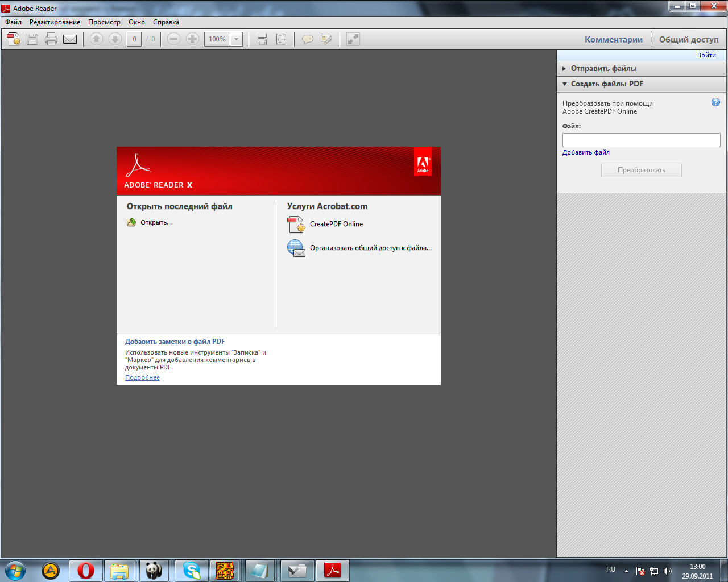Show hidden system tray icons arrow

pyautogui.click(x=626, y=571)
